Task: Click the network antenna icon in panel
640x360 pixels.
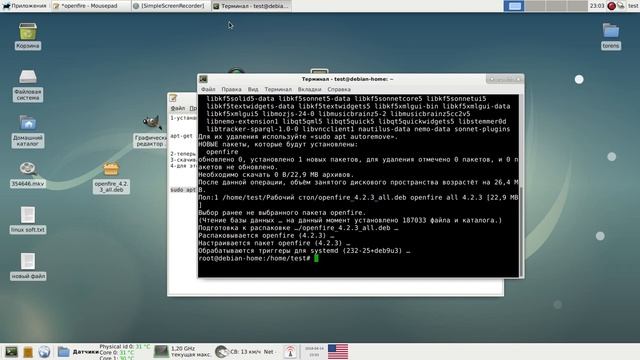Action: pyautogui.click(x=290, y=352)
